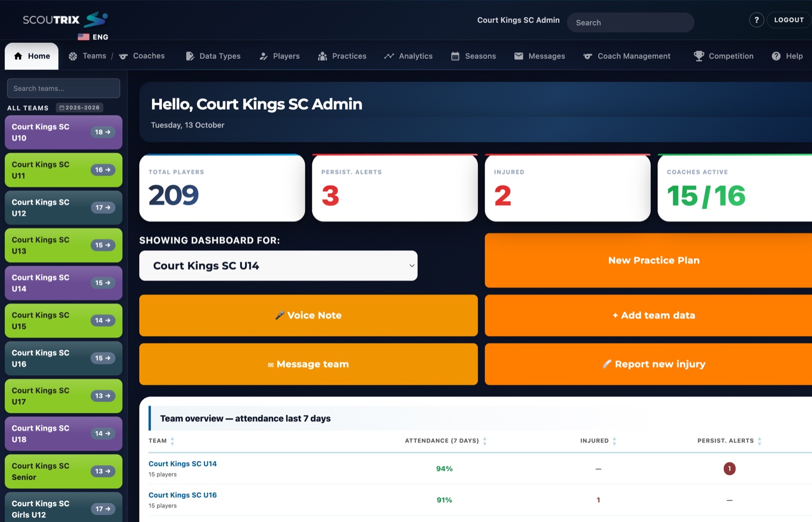The height and width of the screenshot is (522, 812).
Task: Click the US flag language icon
Action: 83,37
